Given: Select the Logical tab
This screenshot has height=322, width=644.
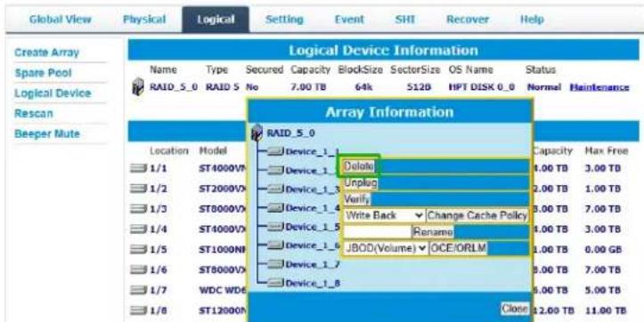Looking at the screenshot, I should coord(216,20).
